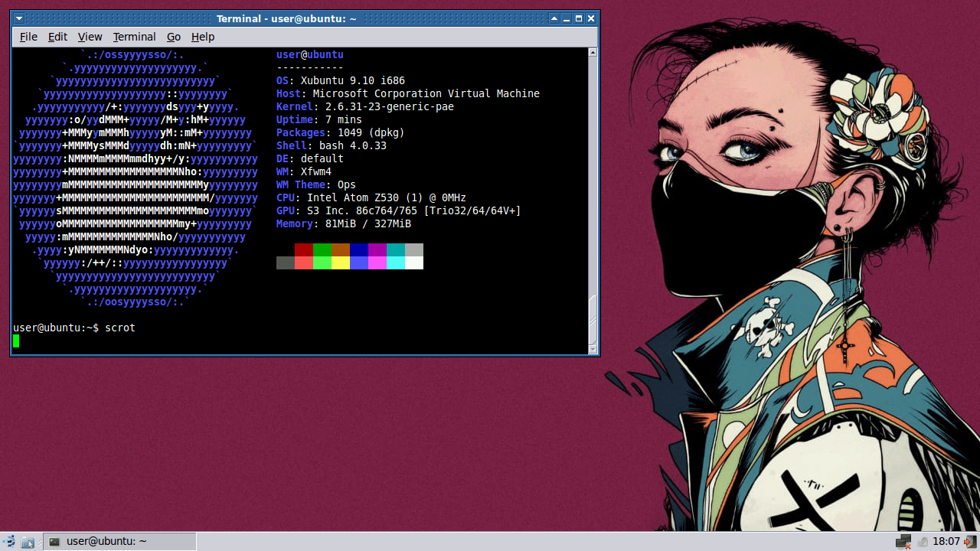Image resolution: width=980 pixels, height=551 pixels.
Task: Open the Edit menu
Action: click(57, 37)
